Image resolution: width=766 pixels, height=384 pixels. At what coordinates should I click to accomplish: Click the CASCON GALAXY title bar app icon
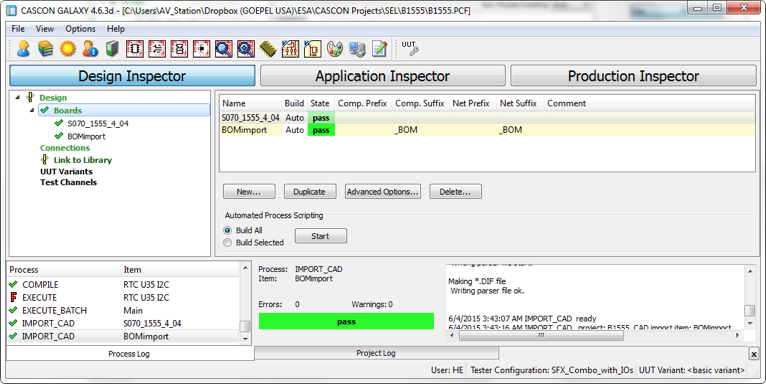[x=11, y=10]
